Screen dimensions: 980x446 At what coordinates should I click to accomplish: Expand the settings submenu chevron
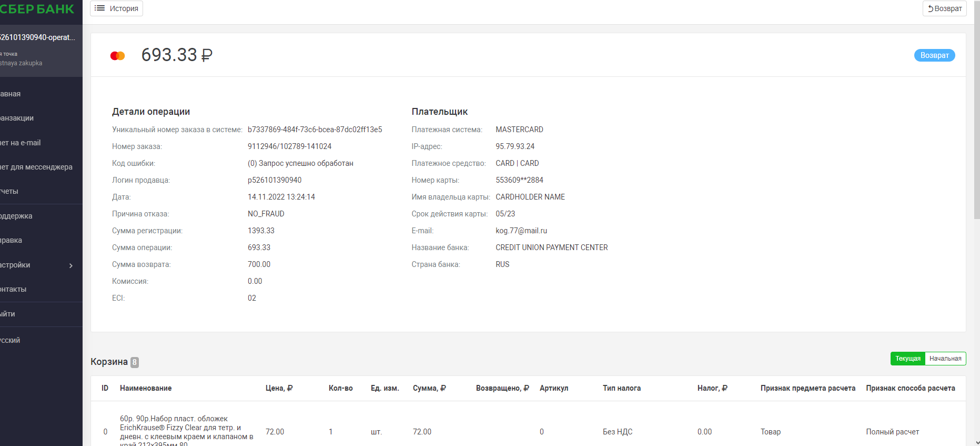[x=71, y=265]
